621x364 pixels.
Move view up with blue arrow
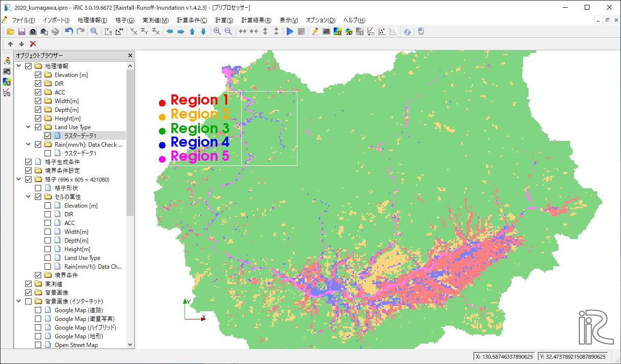(192, 31)
